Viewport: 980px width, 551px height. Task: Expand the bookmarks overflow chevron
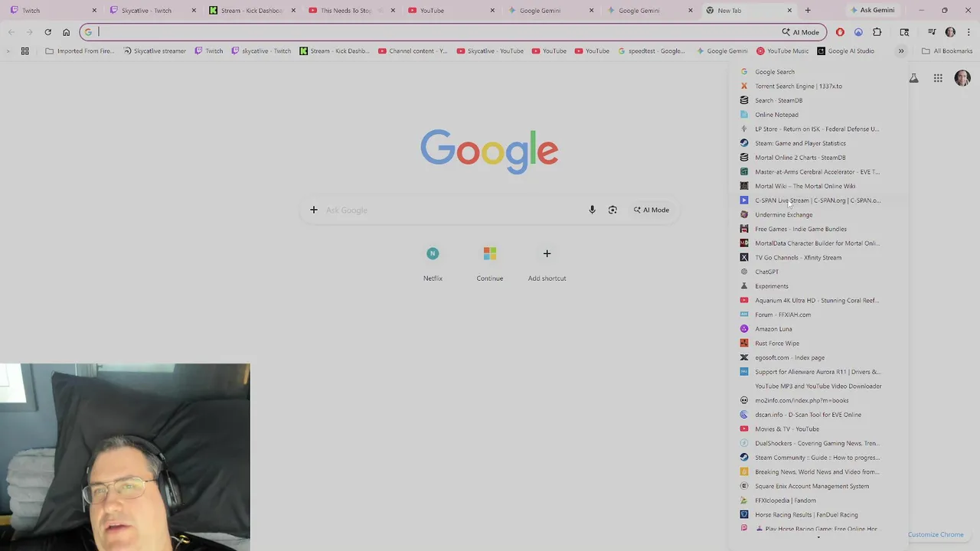pos(901,51)
